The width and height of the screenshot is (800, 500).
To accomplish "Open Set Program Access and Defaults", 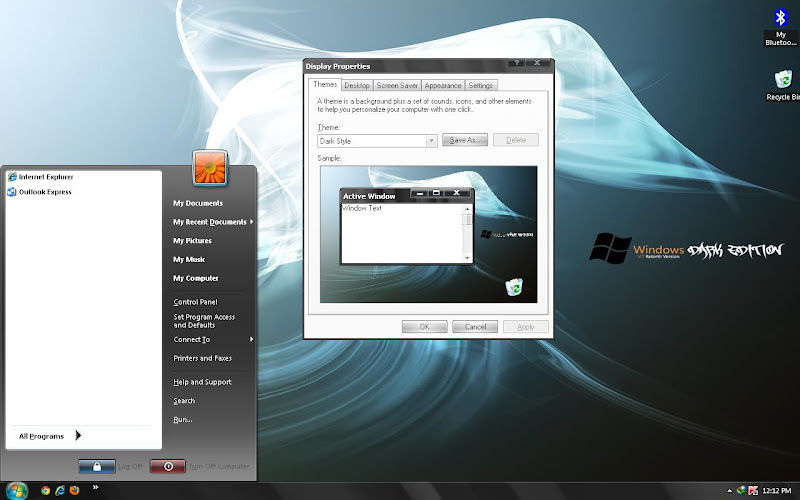I will (204, 321).
